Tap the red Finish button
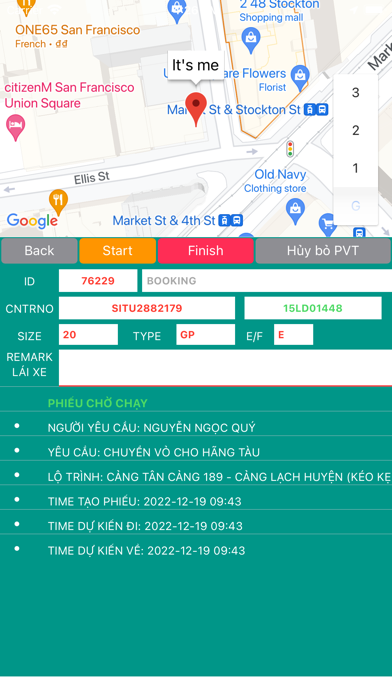The width and height of the screenshot is (392, 696). pos(206,251)
